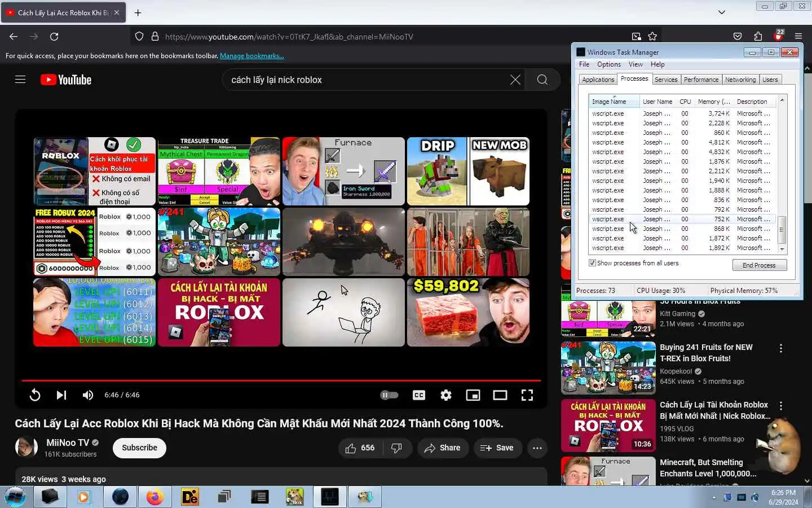Like the video with 656 likes
The width and height of the screenshot is (812, 508).
(x=360, y=448)
